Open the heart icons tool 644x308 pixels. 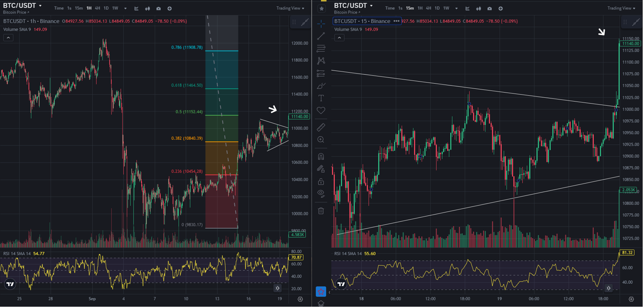pos(321,110)
